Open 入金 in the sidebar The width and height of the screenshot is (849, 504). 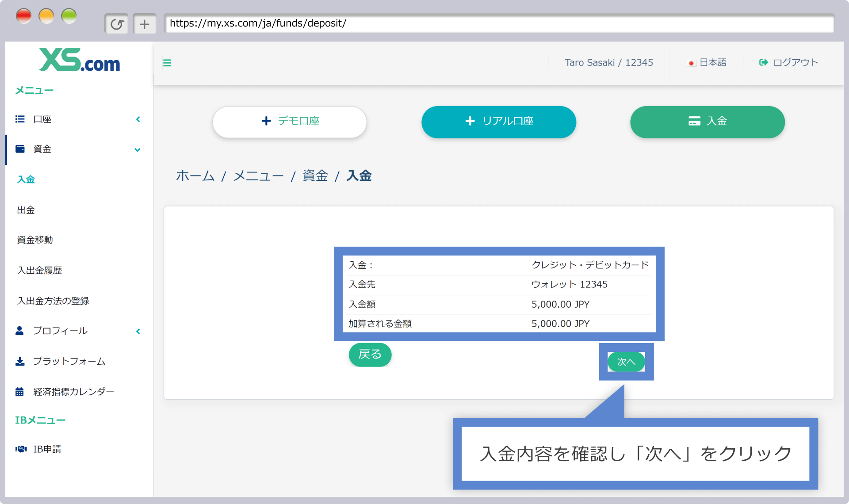click(26, 179)
